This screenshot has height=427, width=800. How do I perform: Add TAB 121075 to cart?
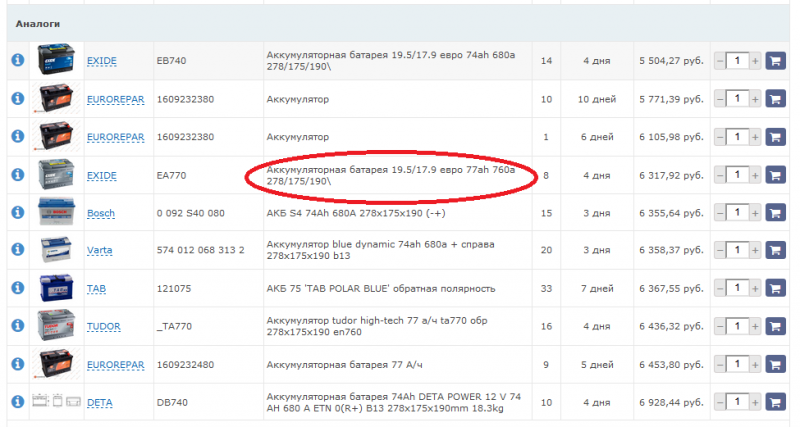[x=776, y=288]
